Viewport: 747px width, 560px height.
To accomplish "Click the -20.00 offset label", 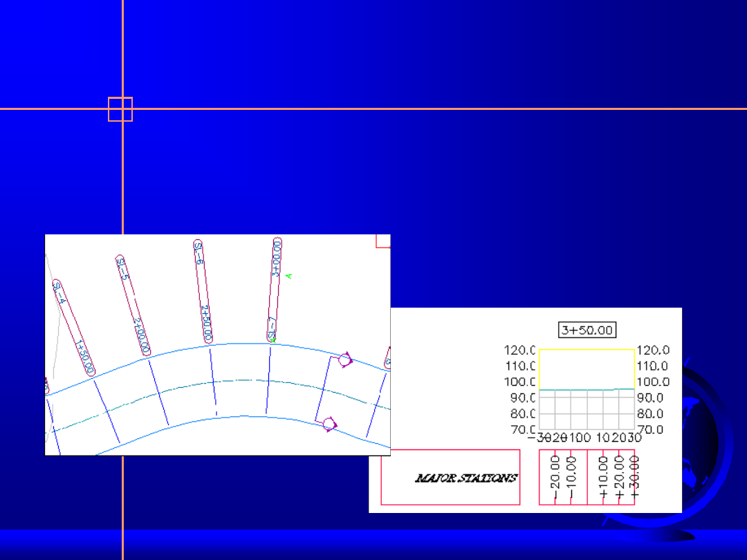I will 555,476.
